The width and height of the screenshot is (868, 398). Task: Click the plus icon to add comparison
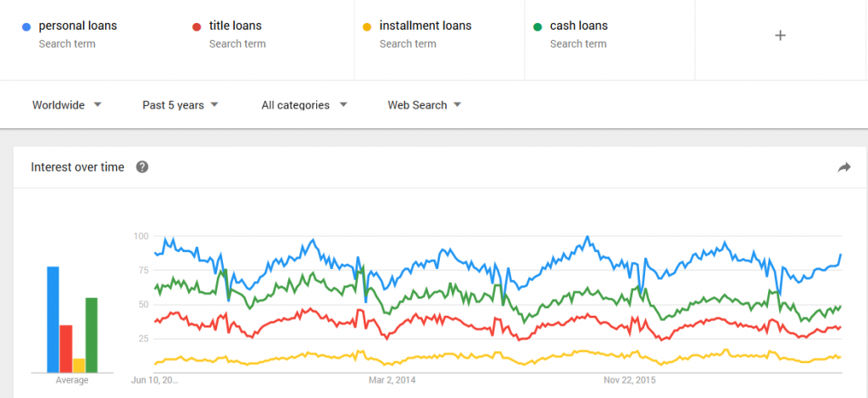(781, 36)
